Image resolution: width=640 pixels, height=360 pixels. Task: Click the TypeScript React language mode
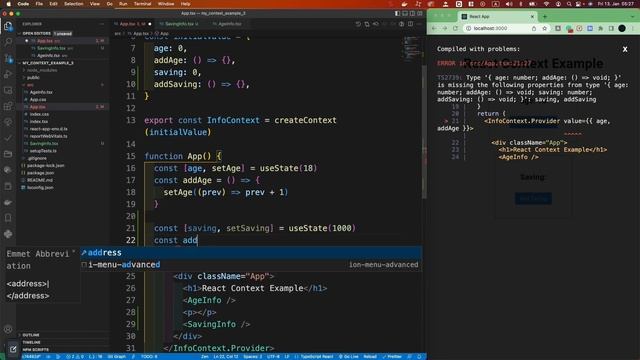click(317, 357)
